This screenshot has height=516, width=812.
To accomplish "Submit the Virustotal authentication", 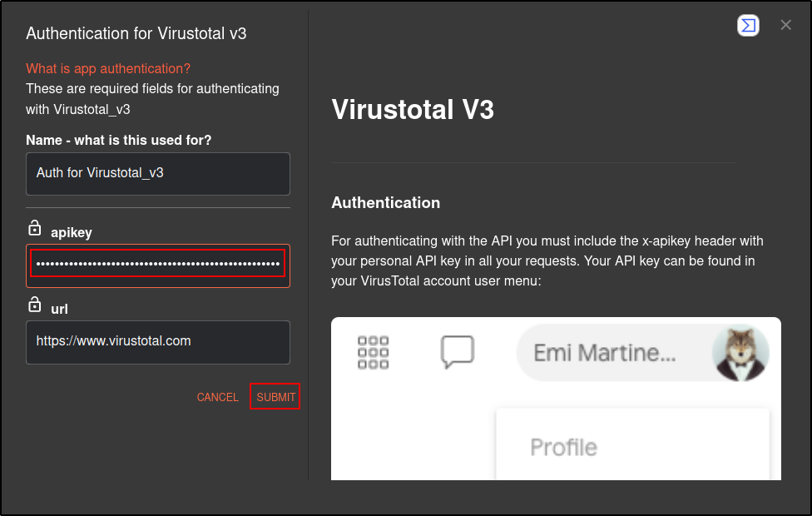I will pos(275,397).
